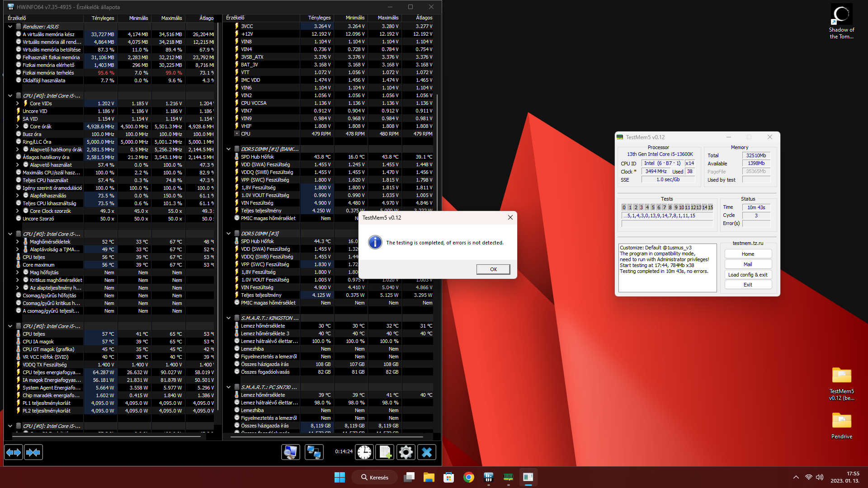The width and height of the screenshot is (868, 488).
Task: Open the sensor monitor search icon in HWiNFO
Action: pyautogui.click(x=290, y=452)
